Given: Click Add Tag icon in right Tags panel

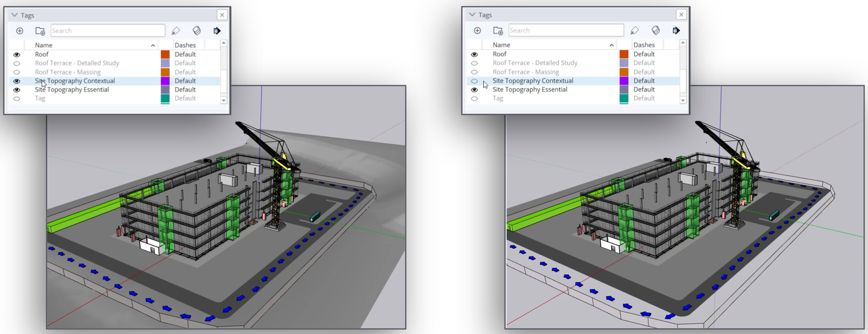Looking at the screenshot, I should [x=477, y=30].
